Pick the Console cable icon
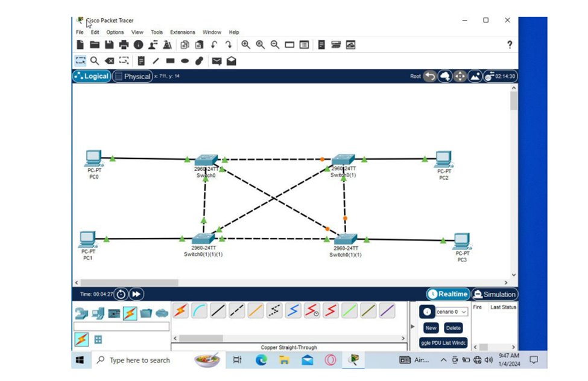This screenshot has width=588, height=381. [x=200, y=311]
